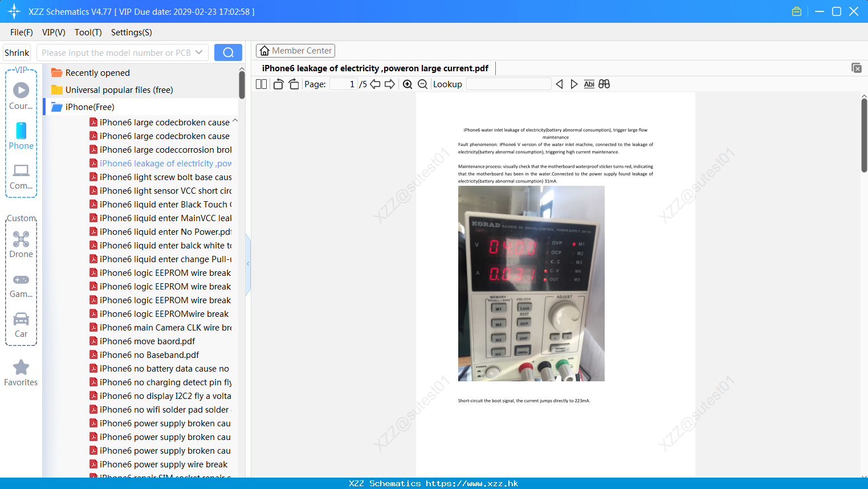Open iPhone6 logic EEPROMwire break file

[x=159, y=314]
